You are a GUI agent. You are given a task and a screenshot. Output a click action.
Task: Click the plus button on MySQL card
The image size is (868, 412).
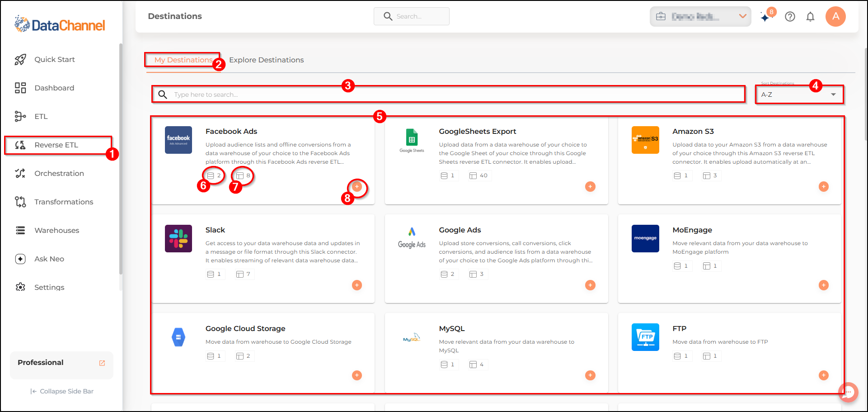tap(590, 375)
